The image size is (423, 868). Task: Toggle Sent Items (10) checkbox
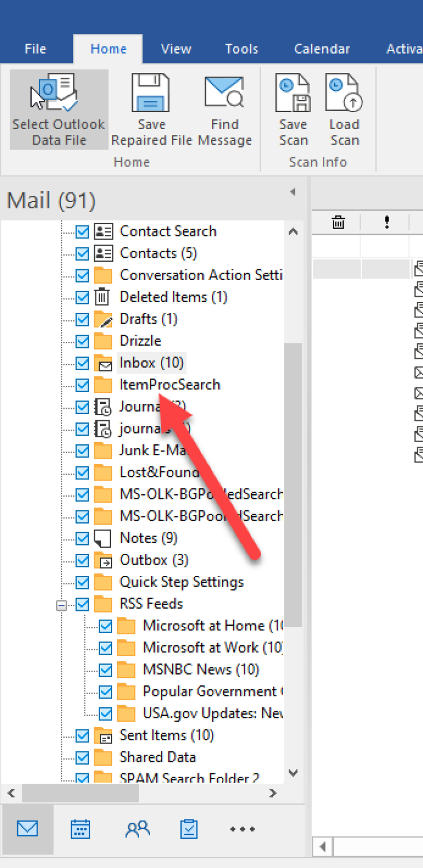tap(83, 735)
